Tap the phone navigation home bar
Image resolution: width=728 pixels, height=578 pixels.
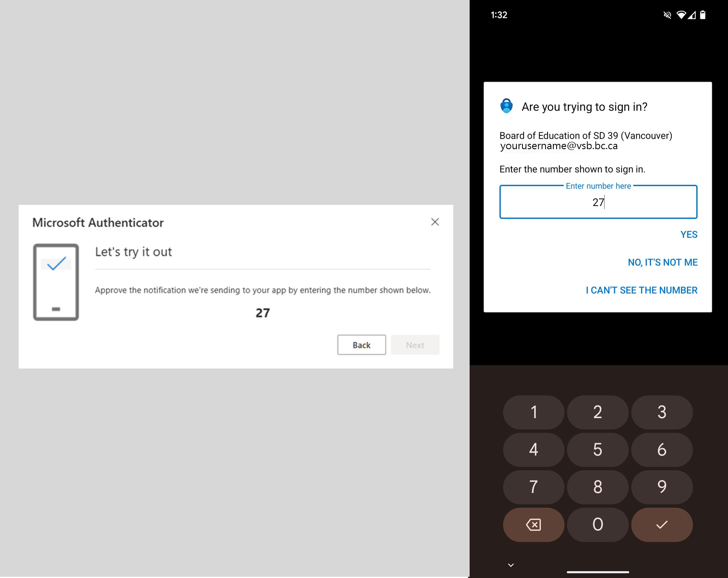(598, 572)
